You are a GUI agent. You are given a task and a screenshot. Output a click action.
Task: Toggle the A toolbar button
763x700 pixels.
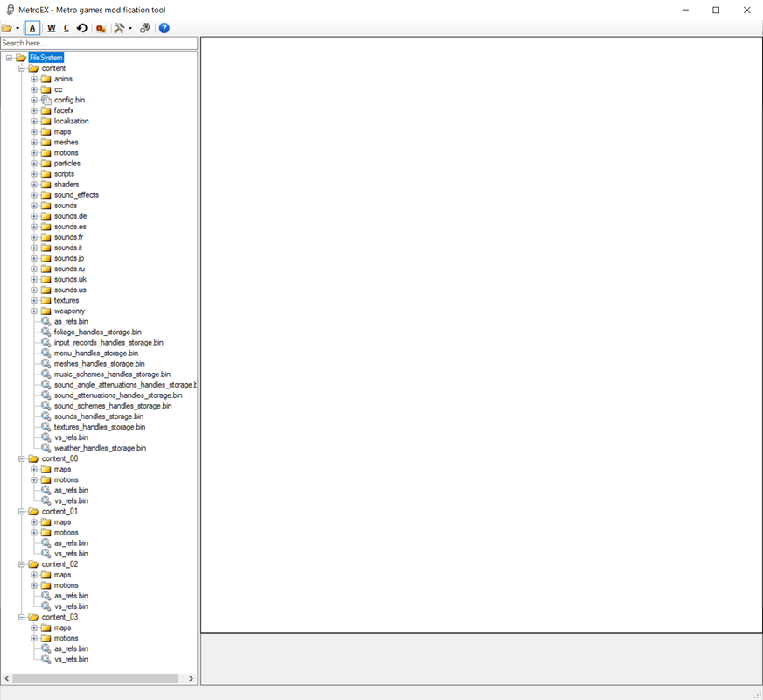32,28
